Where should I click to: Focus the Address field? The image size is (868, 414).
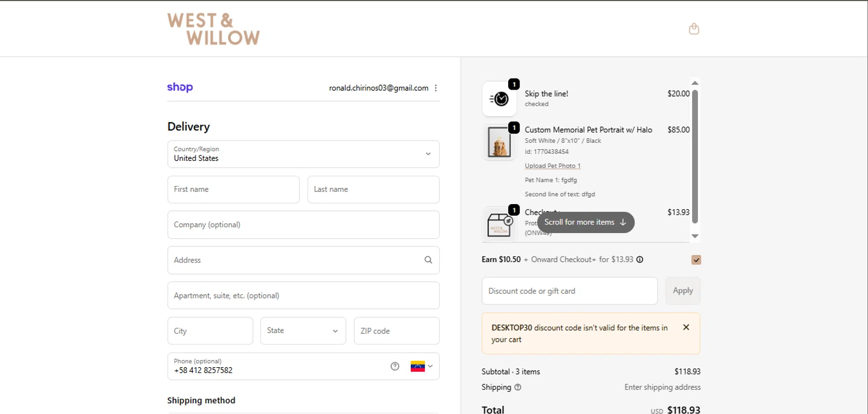303,260
